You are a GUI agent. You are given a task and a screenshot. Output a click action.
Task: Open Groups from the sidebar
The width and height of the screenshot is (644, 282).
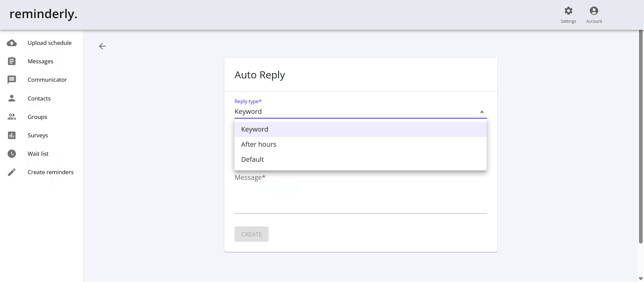pyautogui.click(x=37, y=117)
